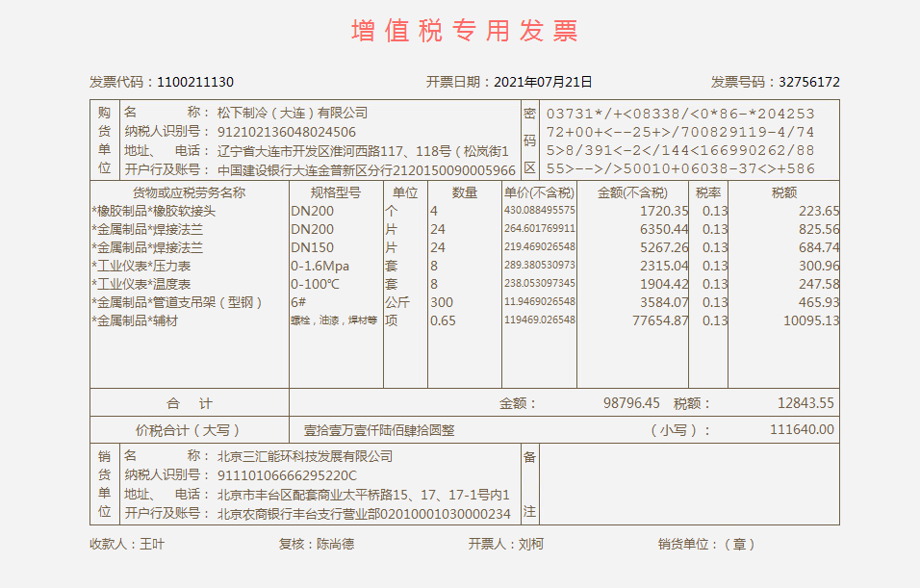The image size is (920, 588).
Task: Select the invoice code 1100211130
Action: [194, 82]
